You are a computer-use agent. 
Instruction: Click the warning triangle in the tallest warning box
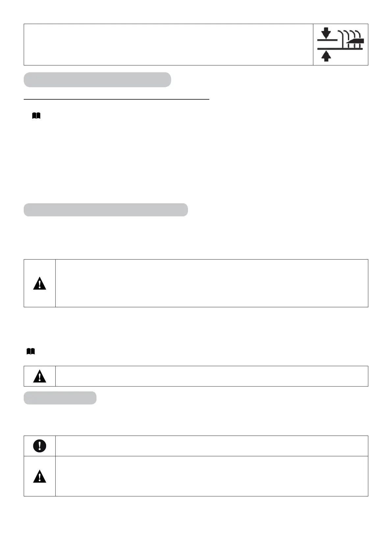[39, 284]
